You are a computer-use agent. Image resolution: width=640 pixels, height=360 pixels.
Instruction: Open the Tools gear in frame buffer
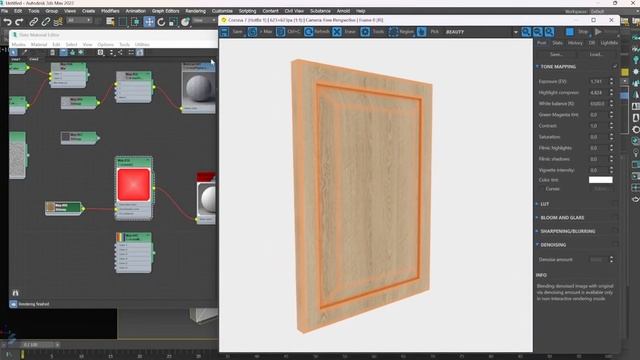(x=365, y=32)
